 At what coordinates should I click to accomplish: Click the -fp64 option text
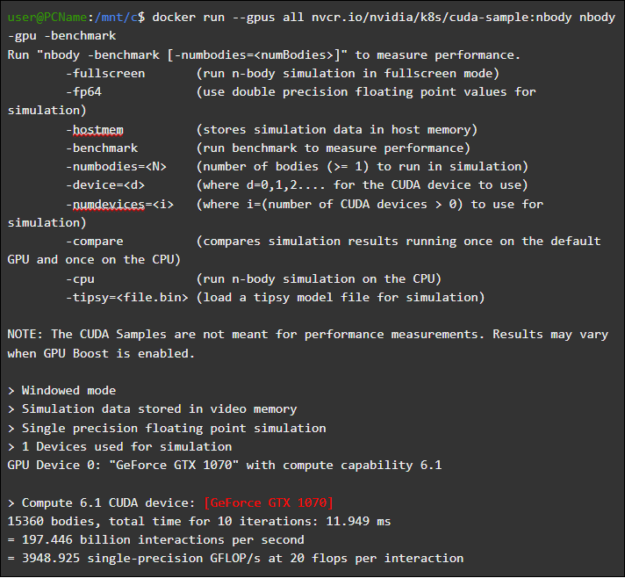click(x=84, y=92)
